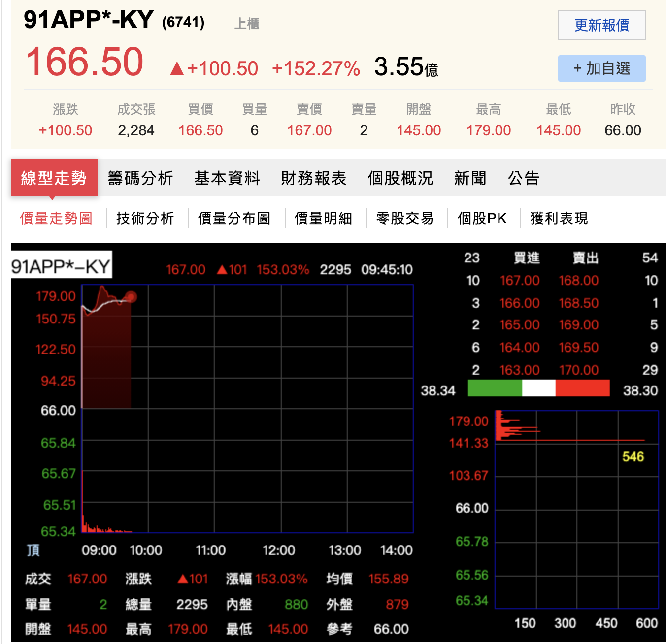
Task: Click the stock code (6741)
Action: 183,22
